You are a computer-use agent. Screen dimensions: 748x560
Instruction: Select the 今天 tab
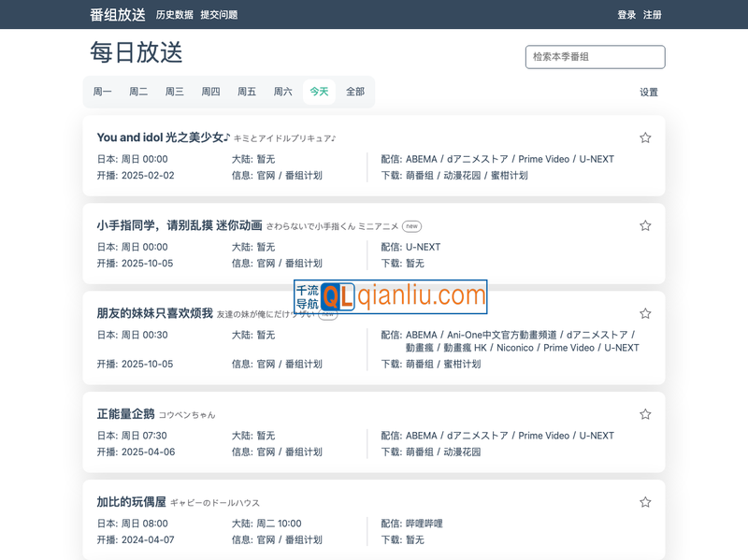pyautogui.click(x=319, y=92)
